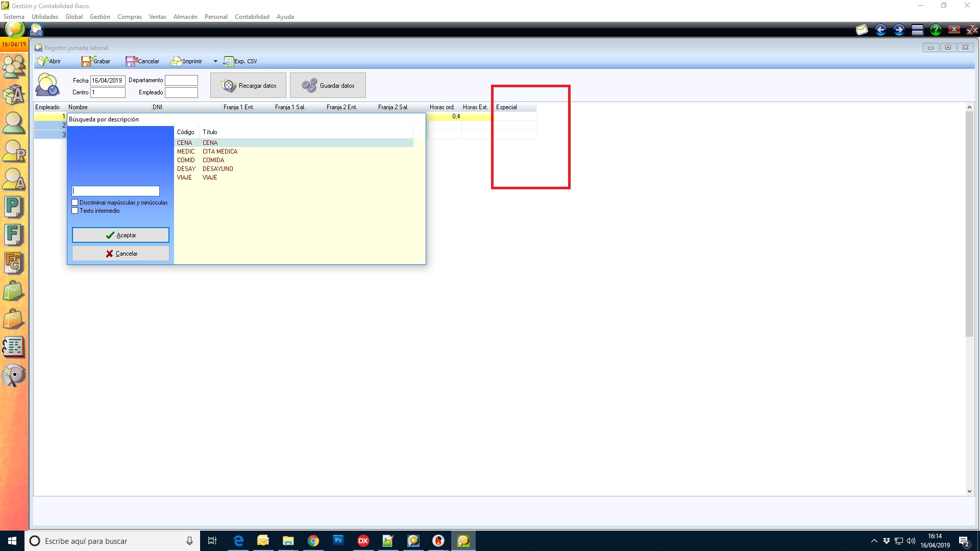The width and height of the screenshot is (980, 551).
Task: Confirm the search with Aceptar
Action: coord(120,235)
